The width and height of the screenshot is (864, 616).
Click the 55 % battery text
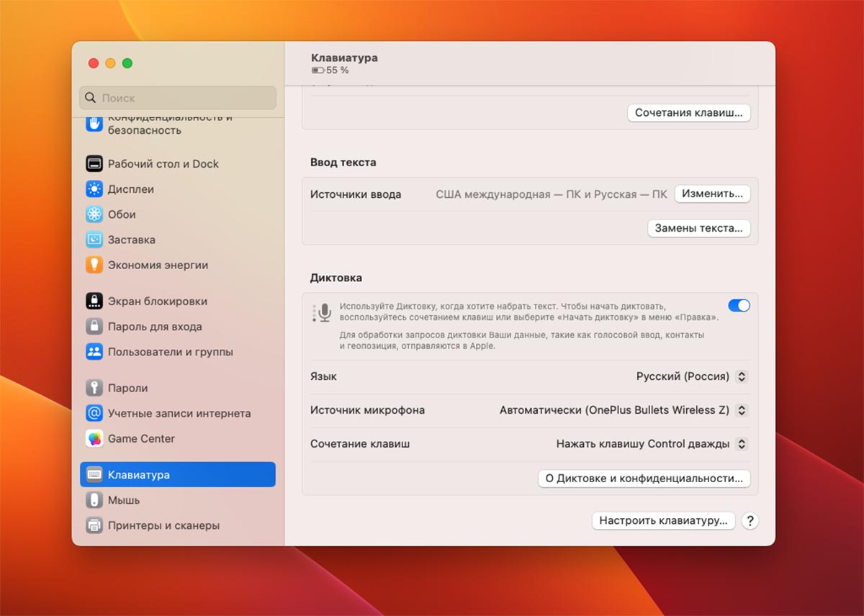(x=338, y=71)
